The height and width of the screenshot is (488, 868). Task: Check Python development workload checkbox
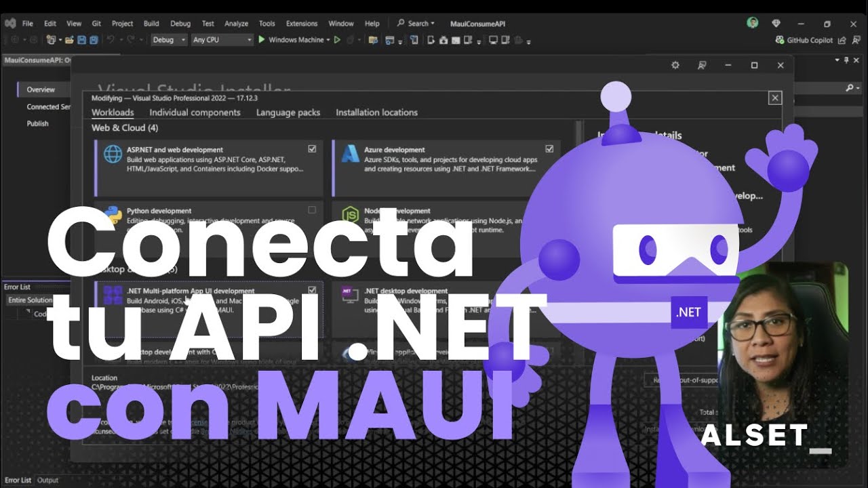point(312,210)
